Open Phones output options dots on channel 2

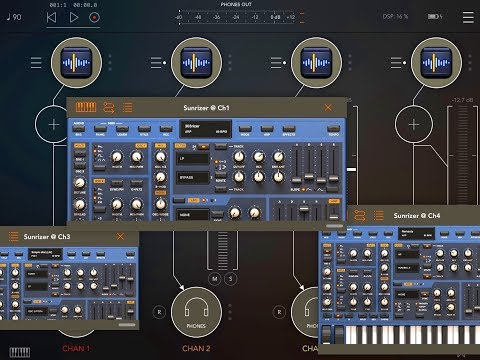(230, 312)
